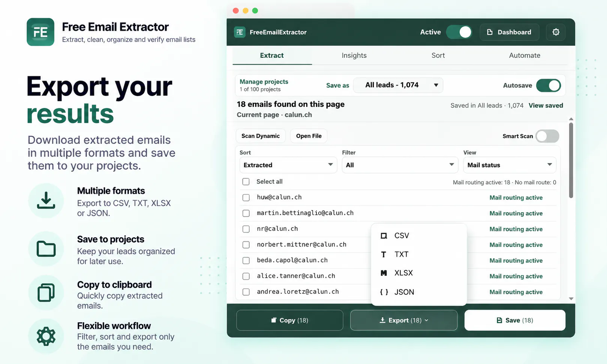
Task: Choose CSV from the export menu
Action: tap(419, 236)
